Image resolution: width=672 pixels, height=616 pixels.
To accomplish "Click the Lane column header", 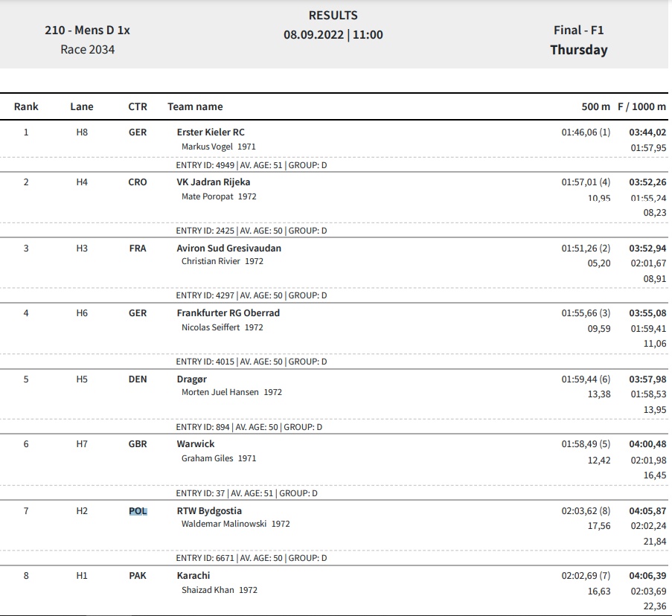I will click(82, 106).
